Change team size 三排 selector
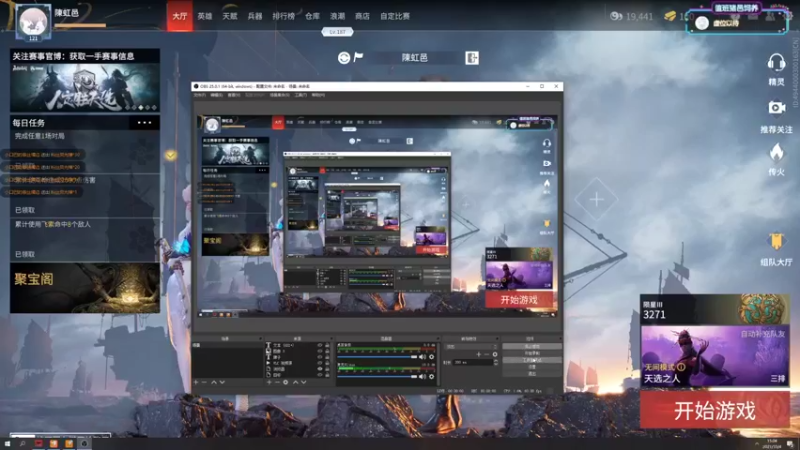800x450 pixels. tap(778, 379)
